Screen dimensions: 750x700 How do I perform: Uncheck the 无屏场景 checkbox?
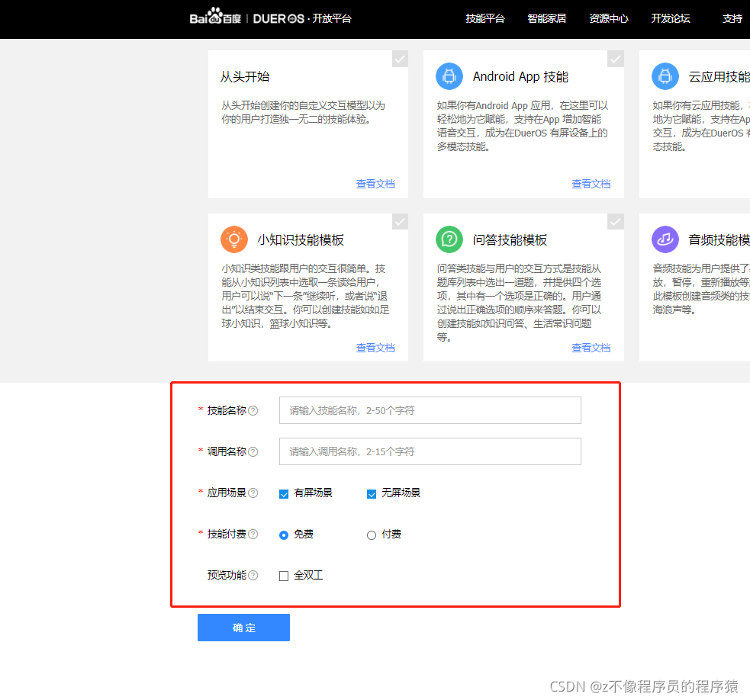tap(371, 494)
